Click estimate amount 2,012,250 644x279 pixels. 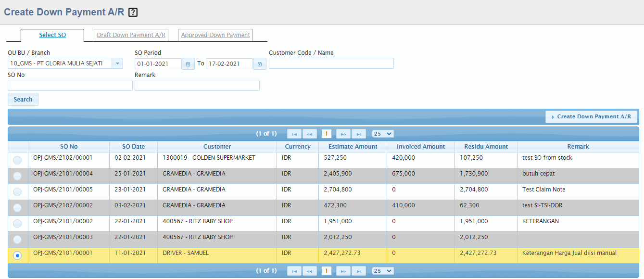(x=338, y=237)
